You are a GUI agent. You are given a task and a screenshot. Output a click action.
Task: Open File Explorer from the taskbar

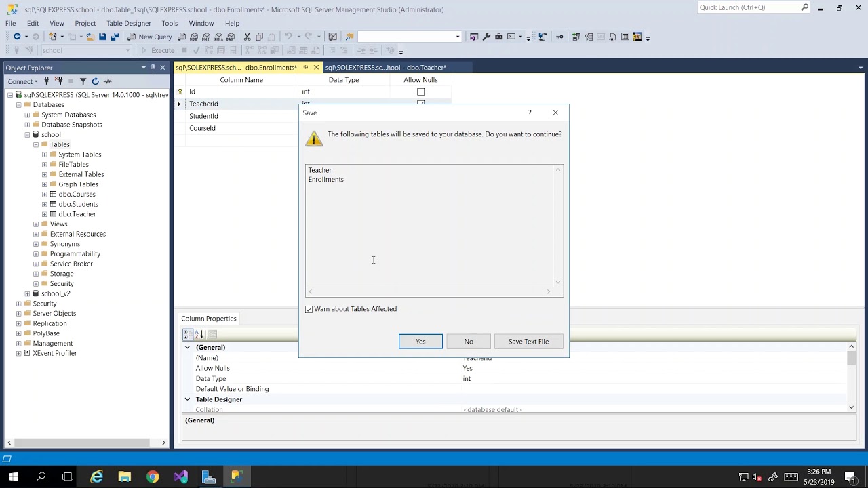tap(125, 477)
